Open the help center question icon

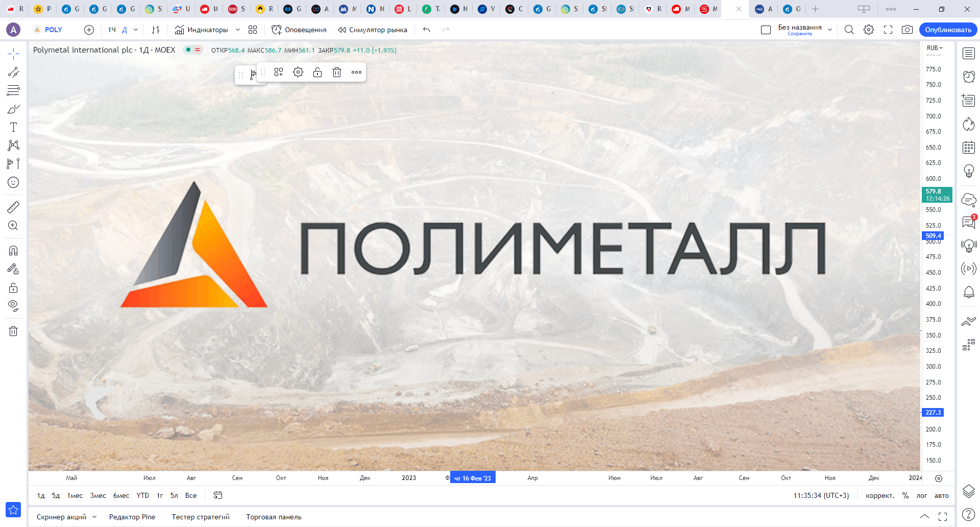pos(969,514)
